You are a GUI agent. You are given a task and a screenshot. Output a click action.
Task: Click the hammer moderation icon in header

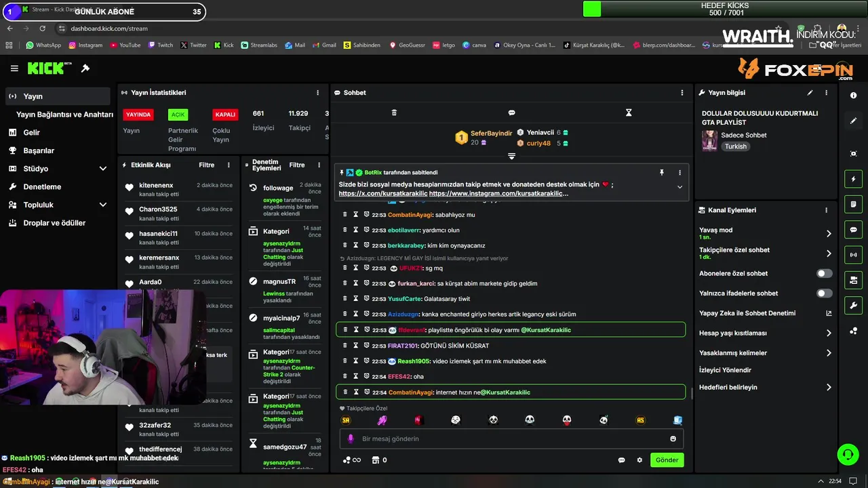click(85, 68)
